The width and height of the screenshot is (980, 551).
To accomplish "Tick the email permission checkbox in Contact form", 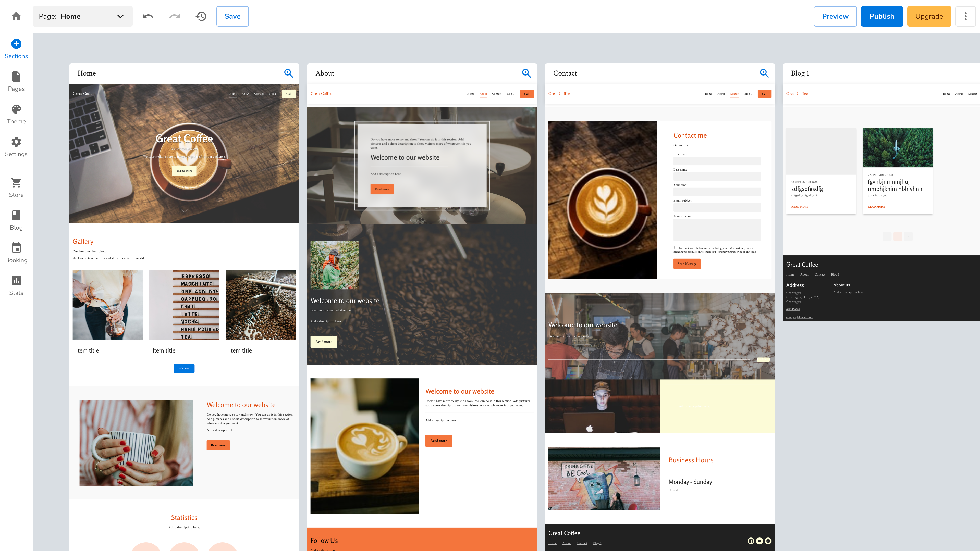I will 676,247.
